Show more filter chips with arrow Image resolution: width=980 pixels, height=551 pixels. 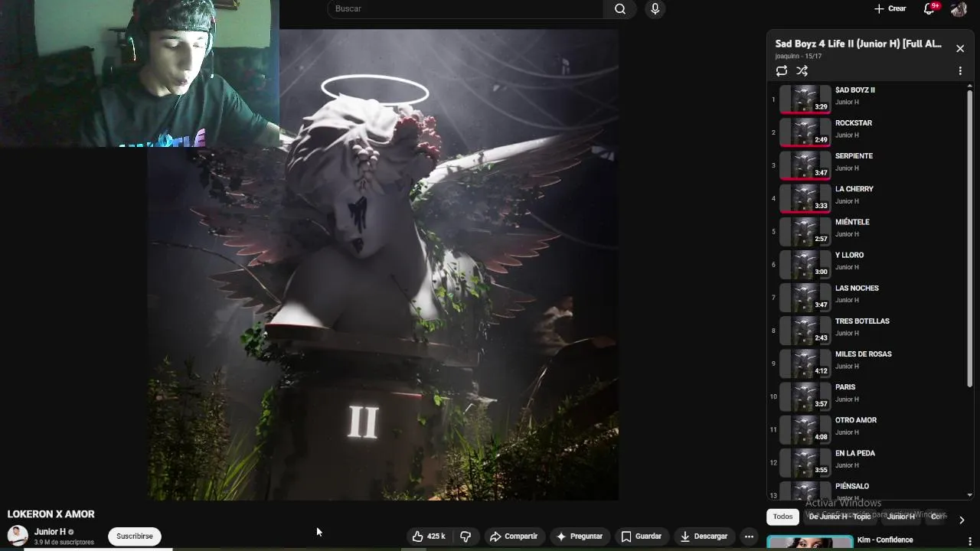962,520
